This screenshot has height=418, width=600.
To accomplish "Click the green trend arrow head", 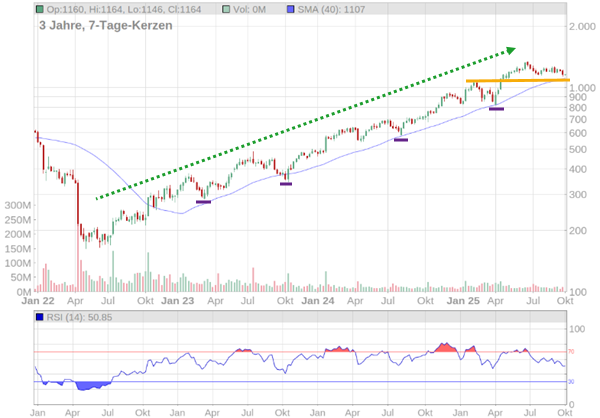I will (x=511, y=49).
